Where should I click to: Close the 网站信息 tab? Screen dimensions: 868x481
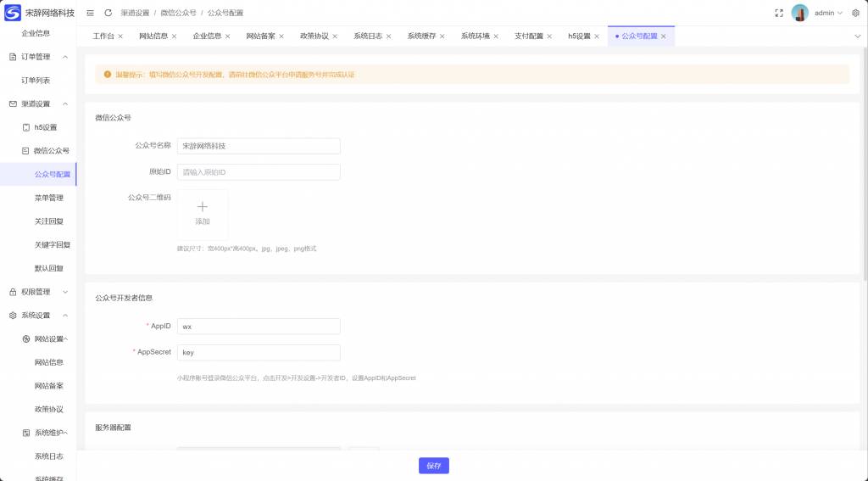coord(174,36)
